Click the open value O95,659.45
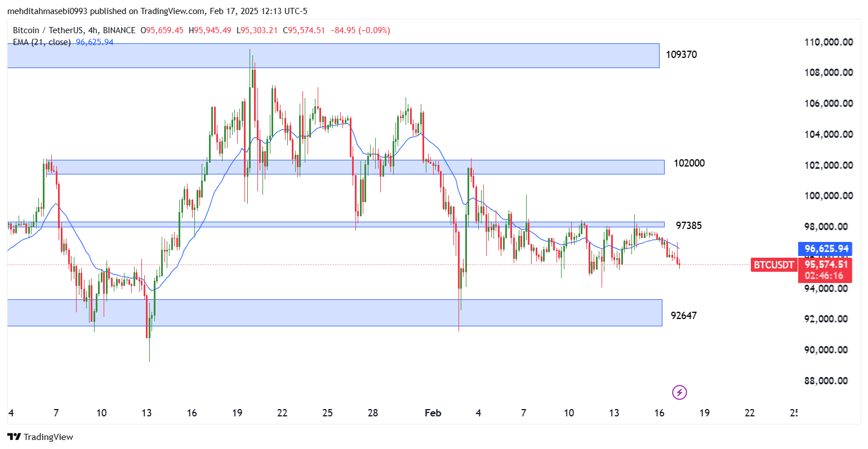 tap(162, 30)
